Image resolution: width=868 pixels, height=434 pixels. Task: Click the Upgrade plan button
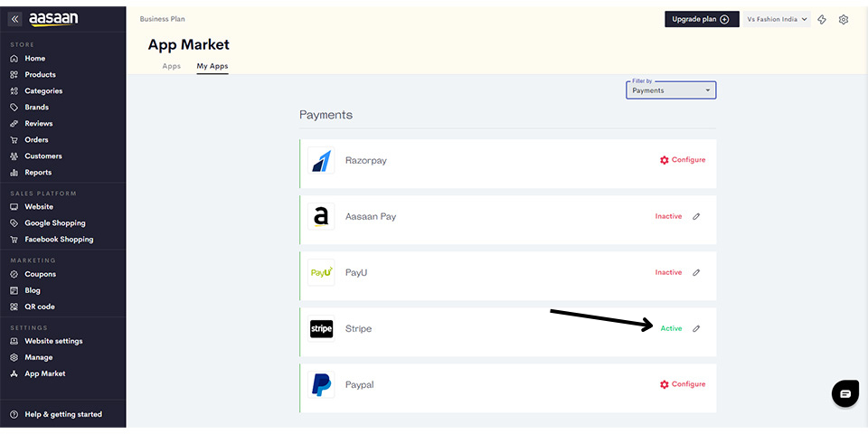pyautogui.click(x=702, y=19)
